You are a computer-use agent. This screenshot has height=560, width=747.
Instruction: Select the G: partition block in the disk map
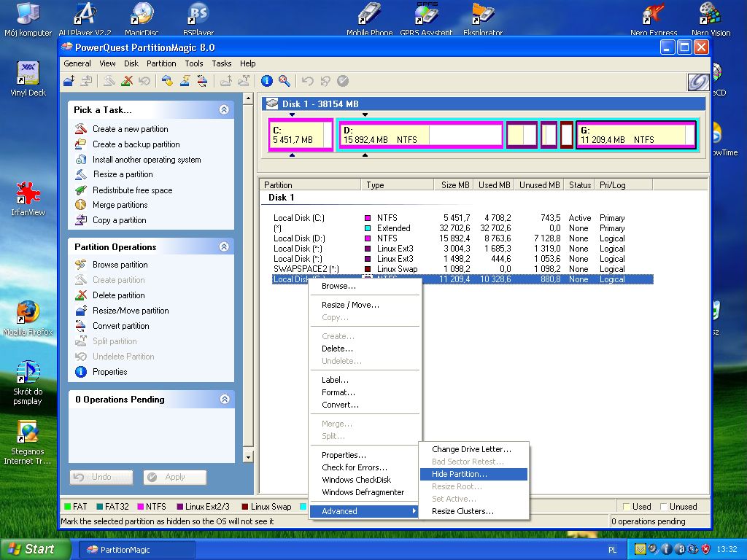click(x=636, y=135)
